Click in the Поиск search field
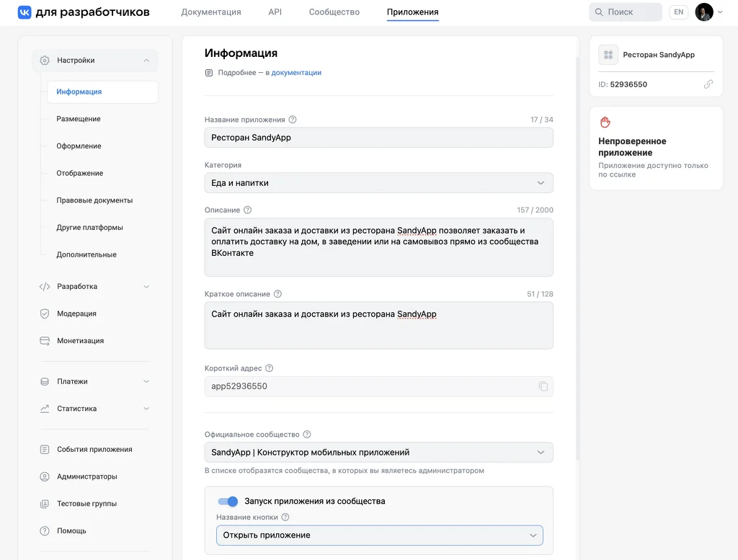This screenshot has width=738, height=560. click(x=626, y=12)
